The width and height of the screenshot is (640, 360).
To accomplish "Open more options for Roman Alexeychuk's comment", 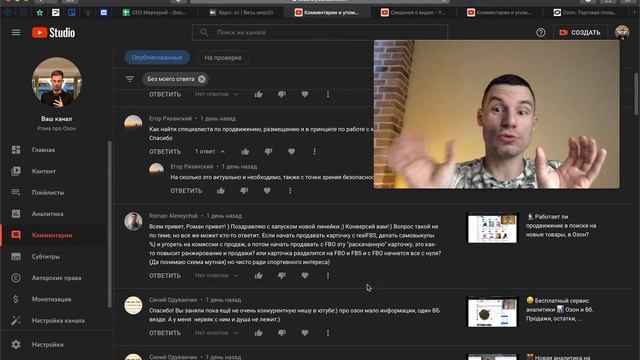I will point(328,276).
